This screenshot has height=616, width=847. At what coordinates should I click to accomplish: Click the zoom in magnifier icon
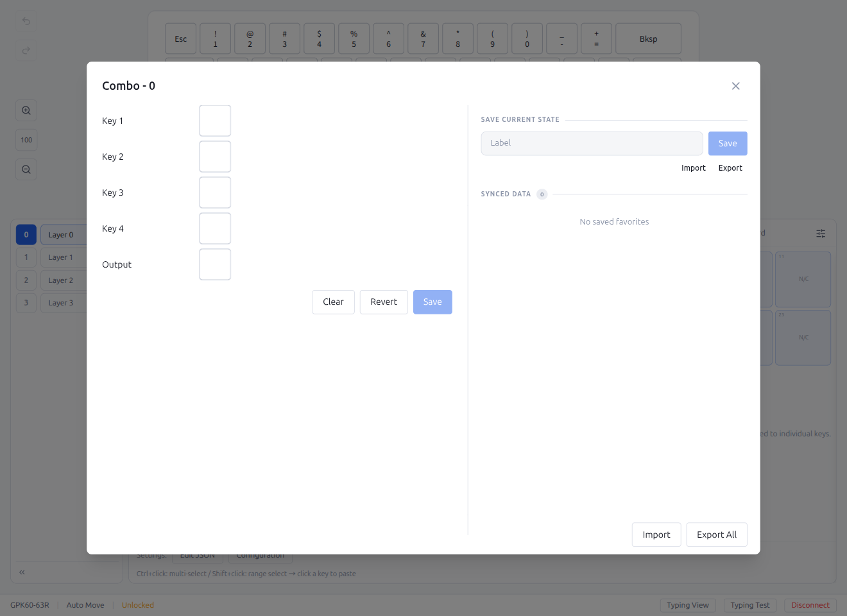[x=26, y=110]
